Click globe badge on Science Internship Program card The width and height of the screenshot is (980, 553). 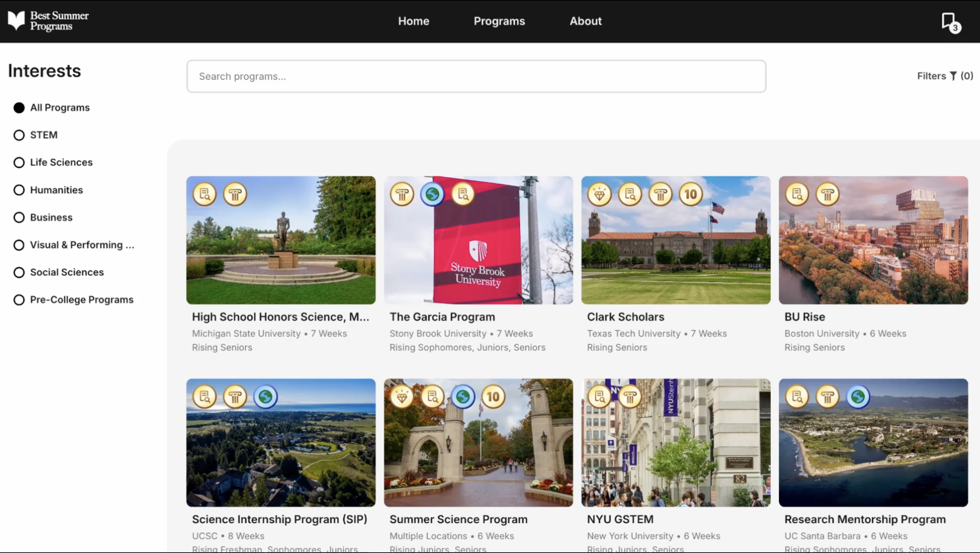(x=266, y=397)
